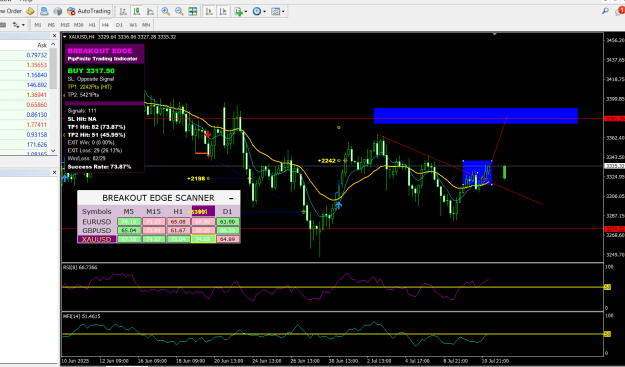Click the scanner D1 column header

click(227, 212)
